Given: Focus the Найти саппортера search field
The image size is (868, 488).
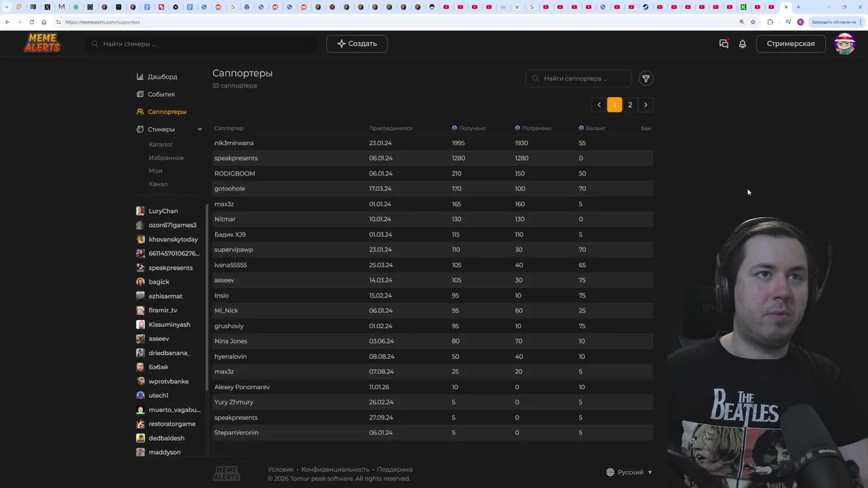Looking at the screenshot, I should coord(583,79).
